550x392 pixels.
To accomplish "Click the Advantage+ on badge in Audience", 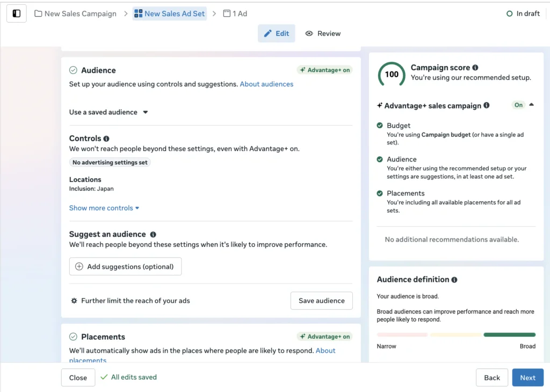I will click(325, 70).
